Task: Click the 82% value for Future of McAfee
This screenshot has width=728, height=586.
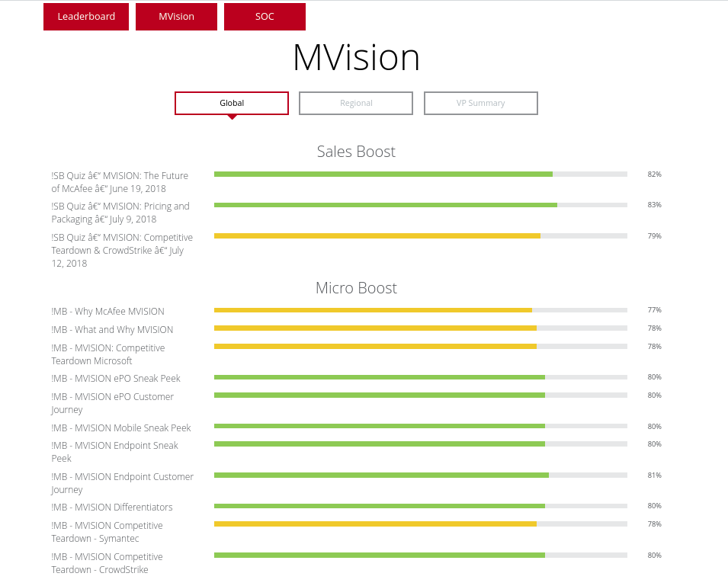Action: tap(654, 175)
